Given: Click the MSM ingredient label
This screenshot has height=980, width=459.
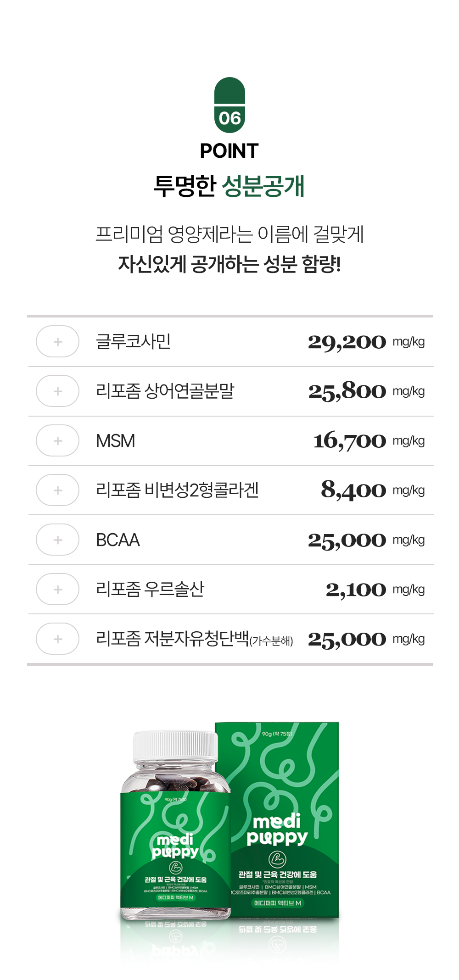Looking at the screenshot, I should click(x=116, y=441).
